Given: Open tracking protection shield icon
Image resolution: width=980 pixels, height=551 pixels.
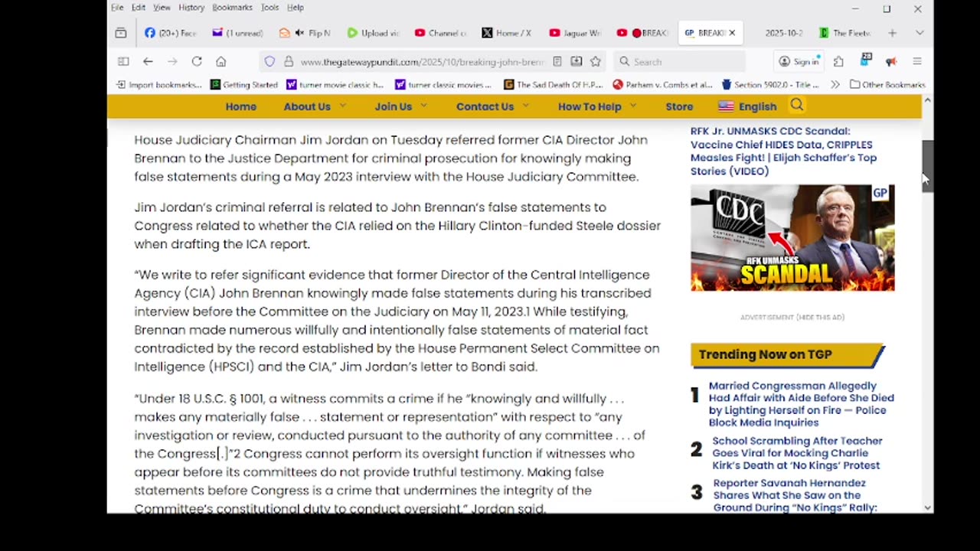Looking at the screenshot, I should click(269, 61).
